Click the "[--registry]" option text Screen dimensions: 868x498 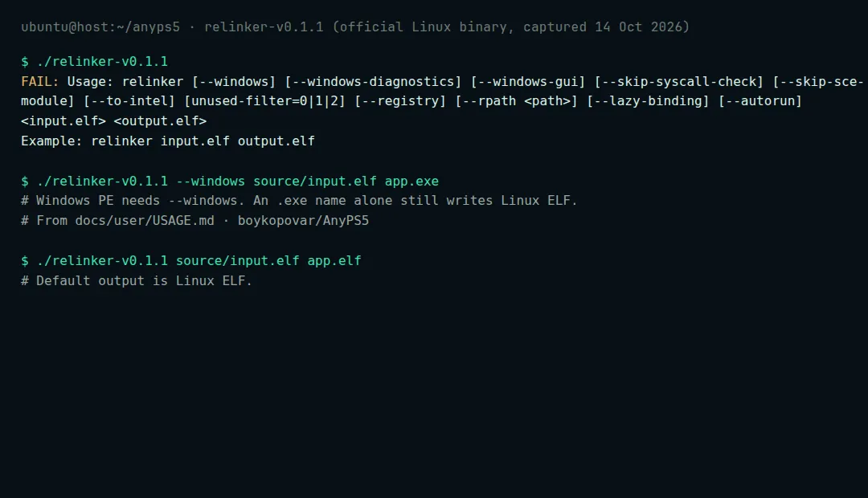click(x=400, y=101)
